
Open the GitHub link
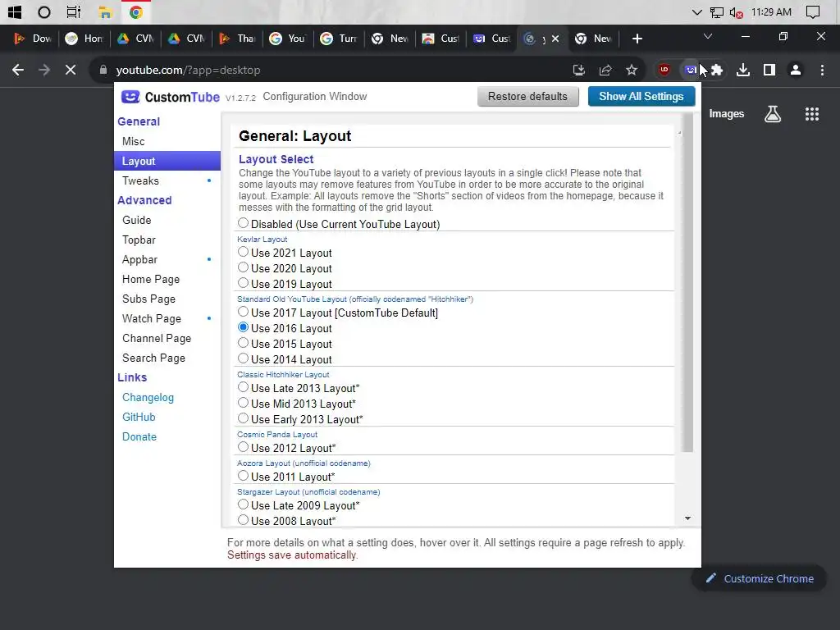(x=139, y=417)
